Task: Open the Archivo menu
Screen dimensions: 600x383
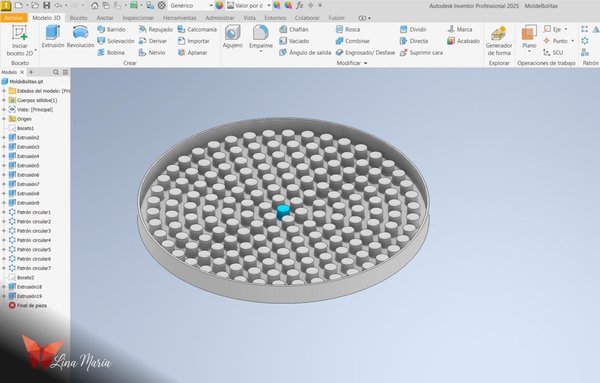Action: click(x=14, y=18)
